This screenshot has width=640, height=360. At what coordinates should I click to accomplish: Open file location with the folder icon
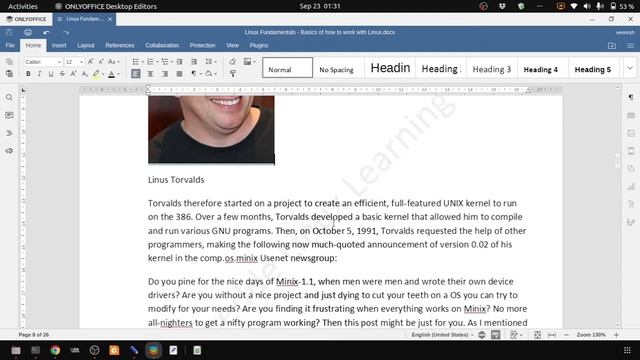(611, 46)
